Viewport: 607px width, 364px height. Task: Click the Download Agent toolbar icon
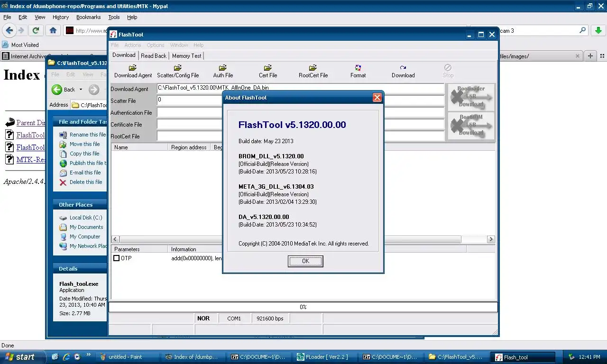click(x=133, y=71)
